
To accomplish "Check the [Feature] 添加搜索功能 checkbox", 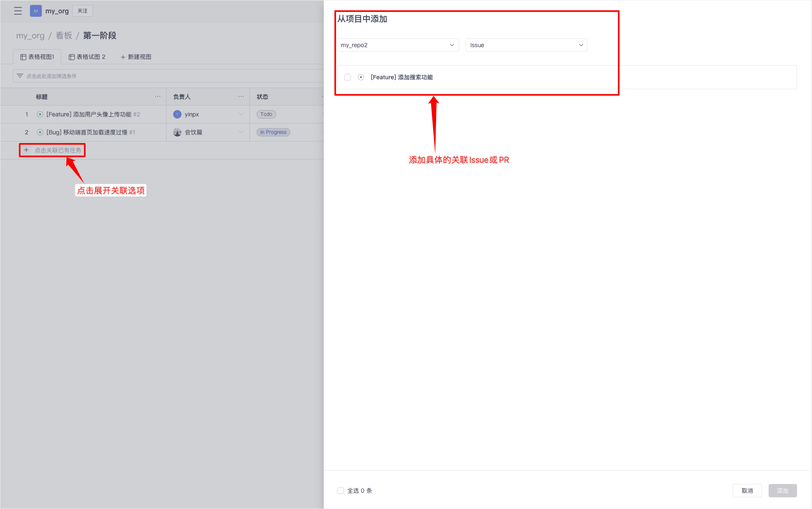I will tap(348, 77).
